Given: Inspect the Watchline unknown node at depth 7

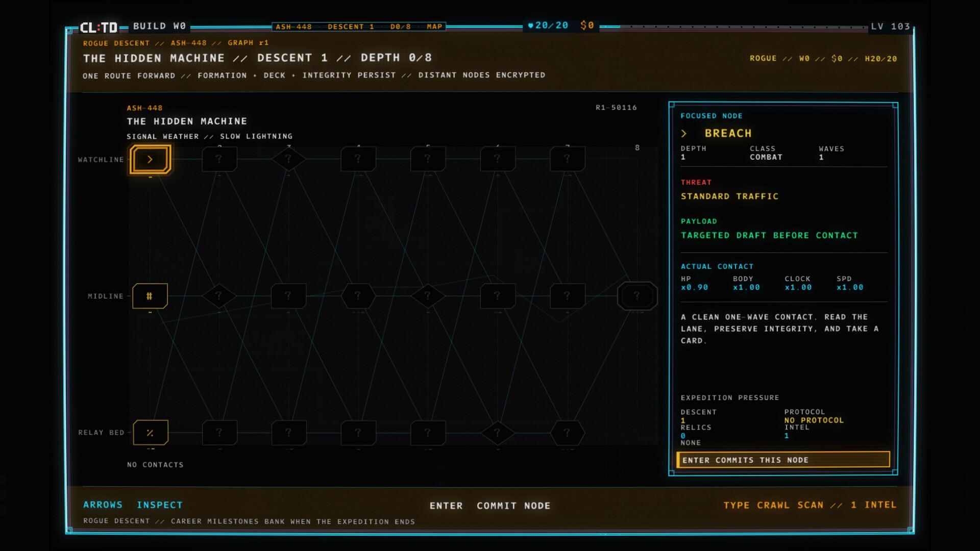Looking at the screenshot, I should [567, 159].
